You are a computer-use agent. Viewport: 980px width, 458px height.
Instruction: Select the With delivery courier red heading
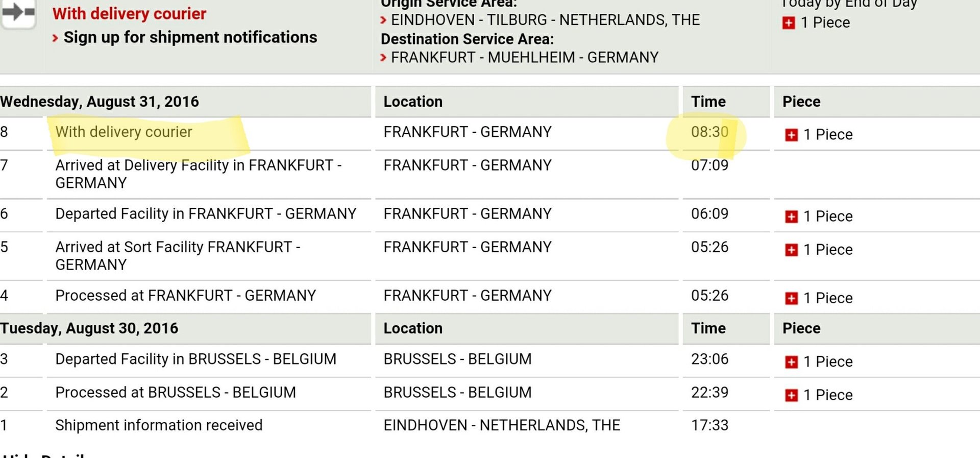pos(129,14)
